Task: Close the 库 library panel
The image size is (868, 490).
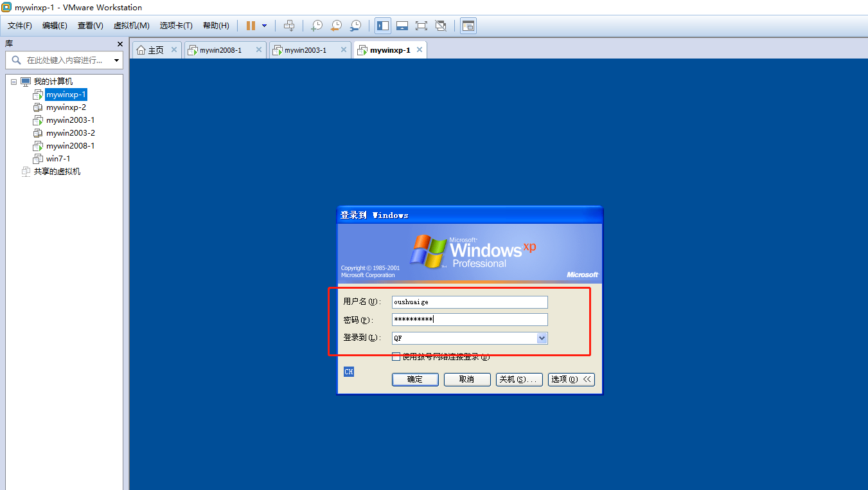Action: (x=120, y=44)
